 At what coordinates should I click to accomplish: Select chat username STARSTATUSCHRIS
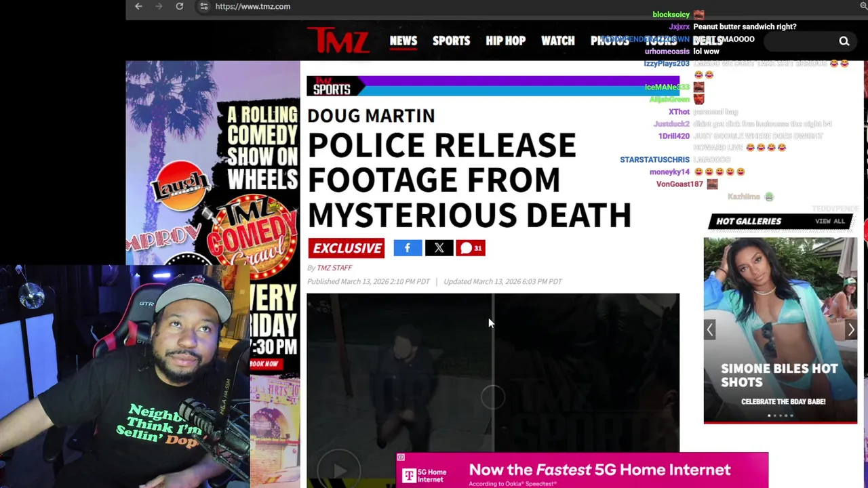point(654,159)
